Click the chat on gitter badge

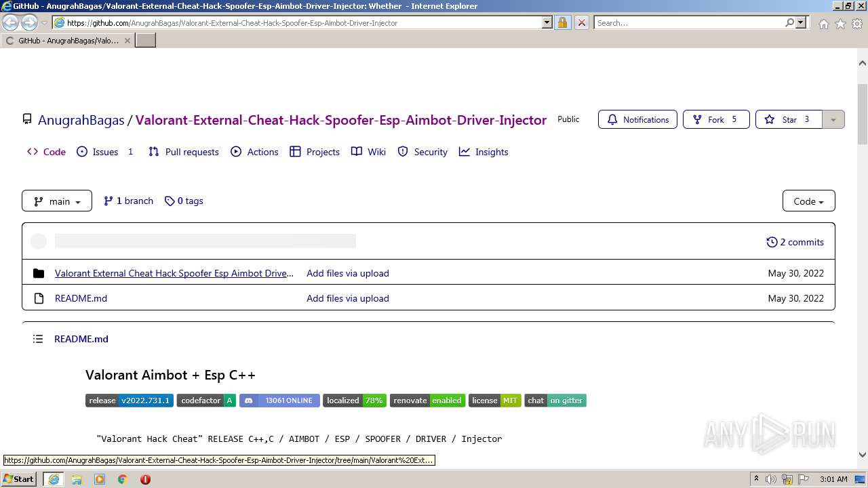point(555,401)
